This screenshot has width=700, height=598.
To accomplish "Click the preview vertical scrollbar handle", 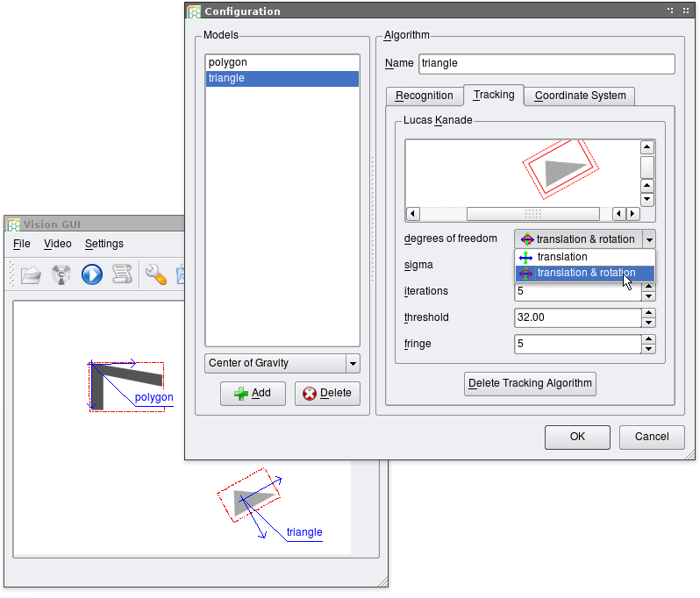I will coord(647,167).
